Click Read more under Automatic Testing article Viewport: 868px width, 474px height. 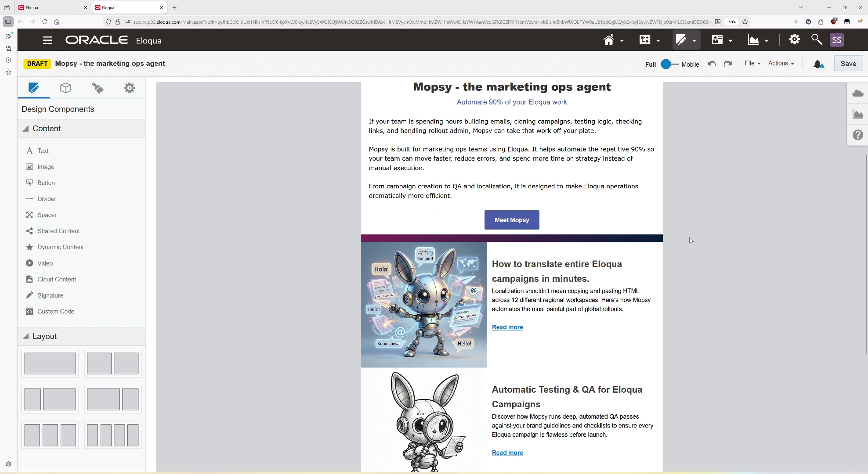pos(507,452)
